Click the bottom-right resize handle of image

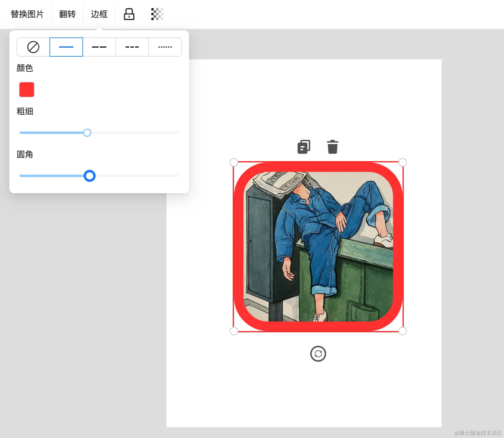[402, 331]
